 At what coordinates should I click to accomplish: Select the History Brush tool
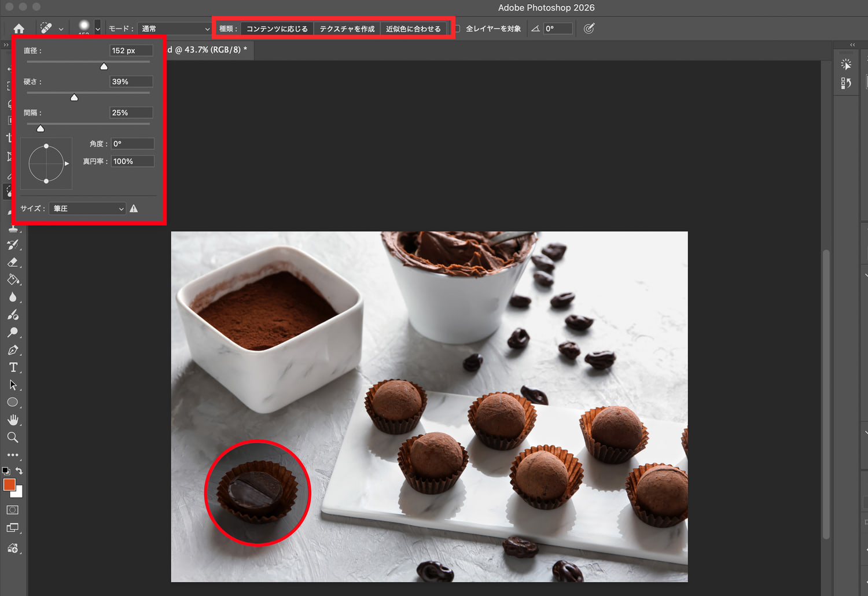tap(13, 245)
